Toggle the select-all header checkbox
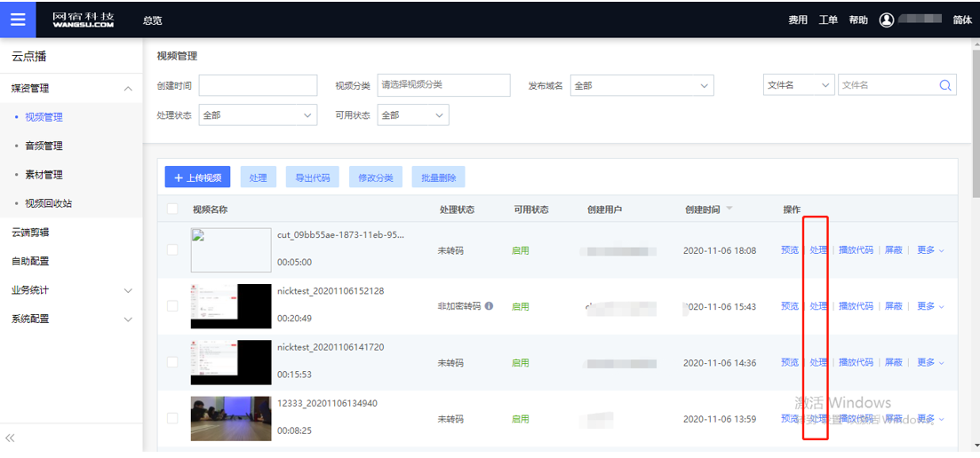980x458 pixels. (172, 209)
